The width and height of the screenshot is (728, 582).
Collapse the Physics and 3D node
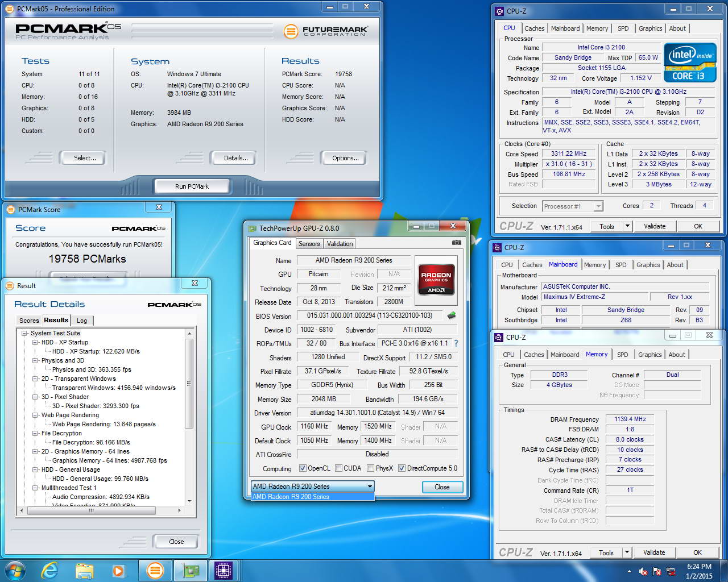point(35,360)
